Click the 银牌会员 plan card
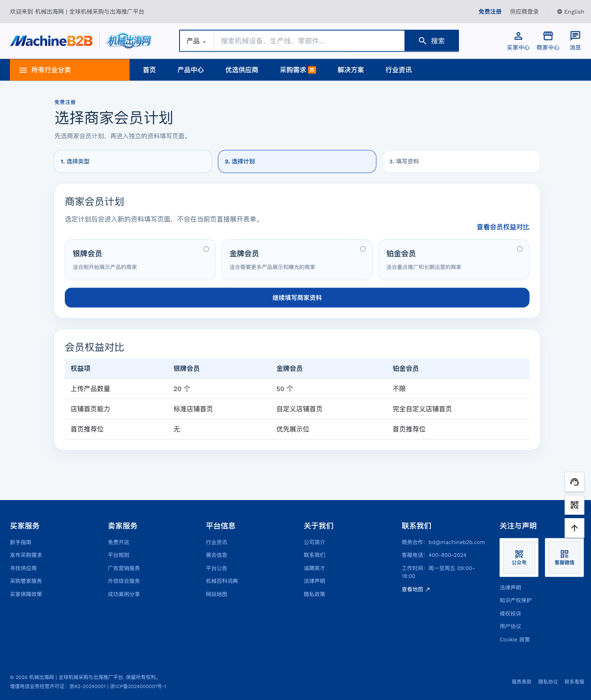This screenshot has width=591, height=700. [x=140, y=260]
